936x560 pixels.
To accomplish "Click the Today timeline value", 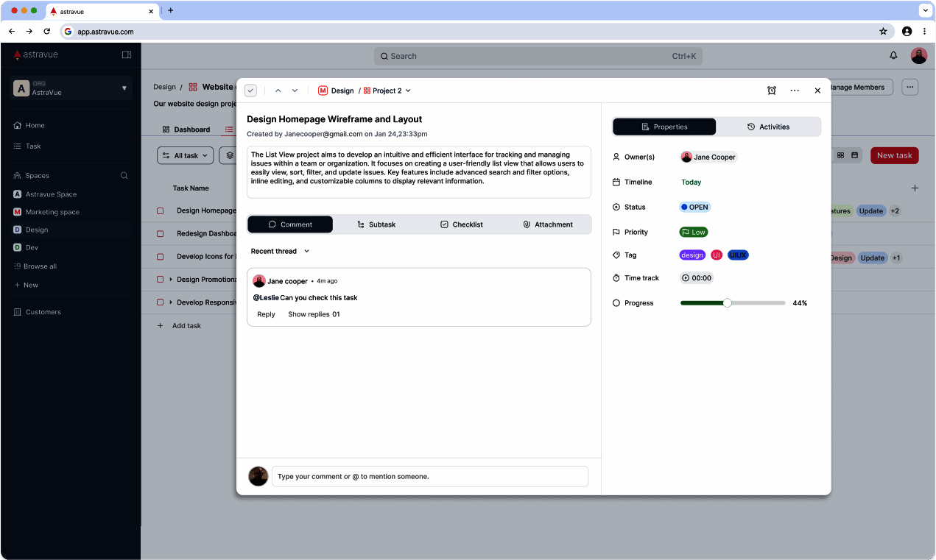I will [692, 182].
